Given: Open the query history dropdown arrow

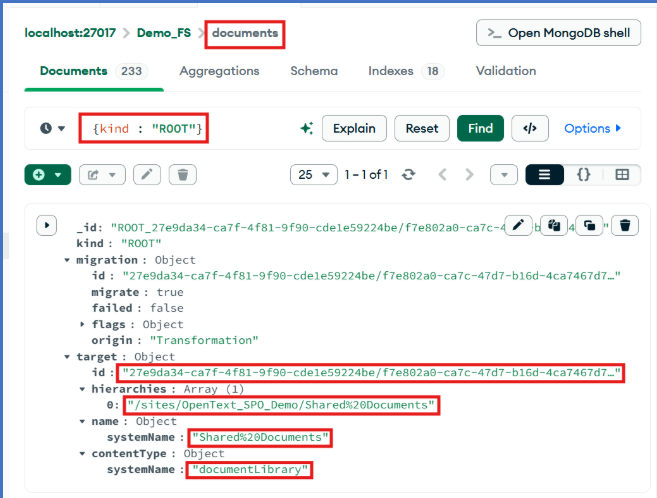Looking at the screenshot, I should tap(62, 128).
